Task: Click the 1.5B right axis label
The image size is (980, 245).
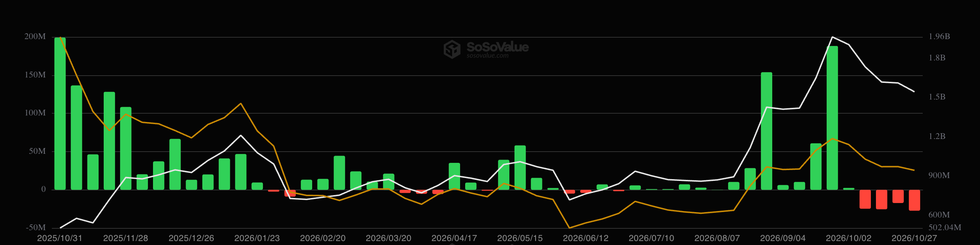Action: click(937, 97)
